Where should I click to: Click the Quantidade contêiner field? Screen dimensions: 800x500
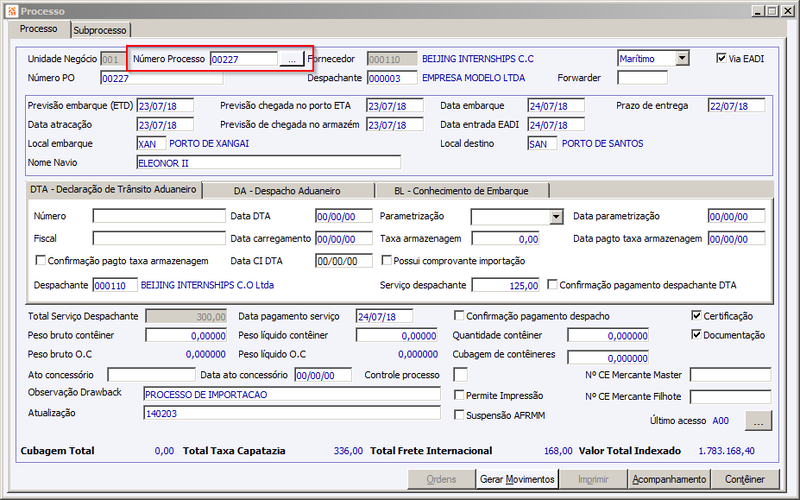[x=608, y=335]
